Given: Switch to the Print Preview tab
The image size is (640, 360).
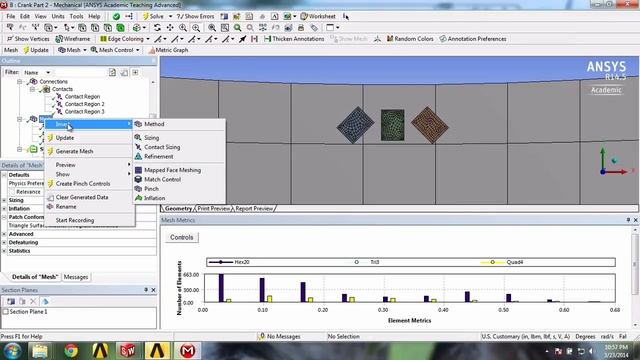Looking at the screenshot, I should click(213, 209).
